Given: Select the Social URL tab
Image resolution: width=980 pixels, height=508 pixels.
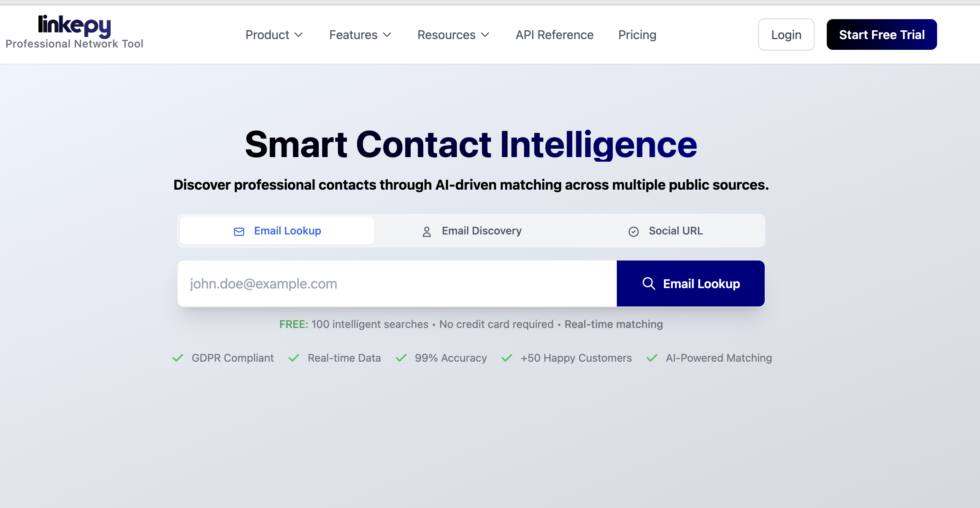Looking at the screenshot, I should coord(666,231).
